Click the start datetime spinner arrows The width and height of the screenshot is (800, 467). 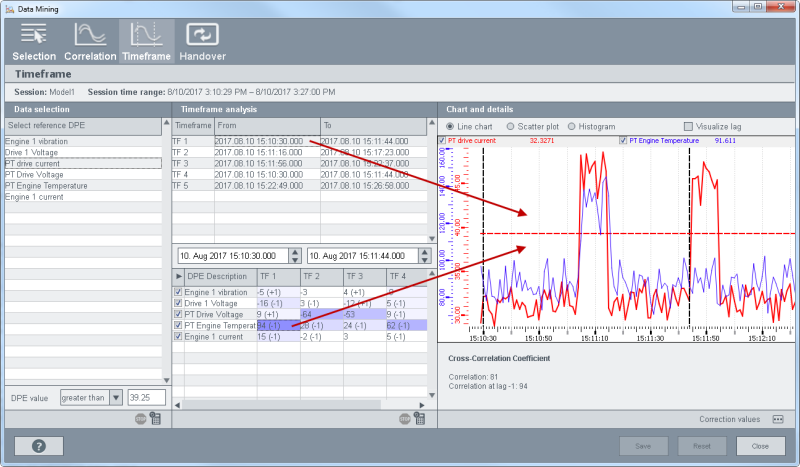[297, 255]
